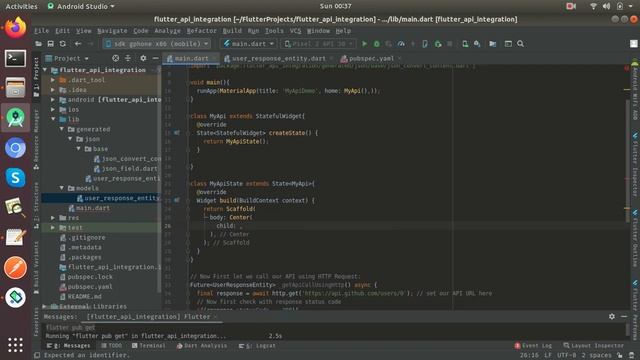Viewport: 640px width, 360px height.
Task: Open Terminal from the dock
Action: pos(16,58)
